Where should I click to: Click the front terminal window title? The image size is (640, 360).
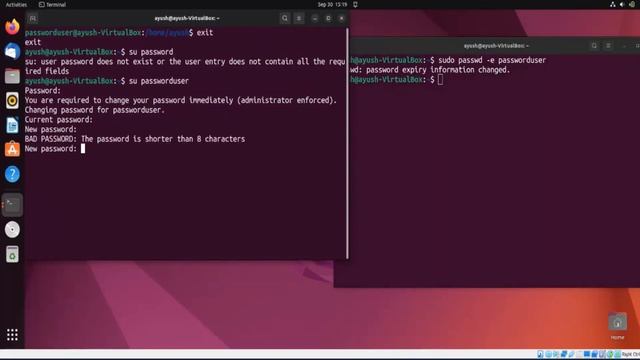pyautogui.click(x=187, y=18)
